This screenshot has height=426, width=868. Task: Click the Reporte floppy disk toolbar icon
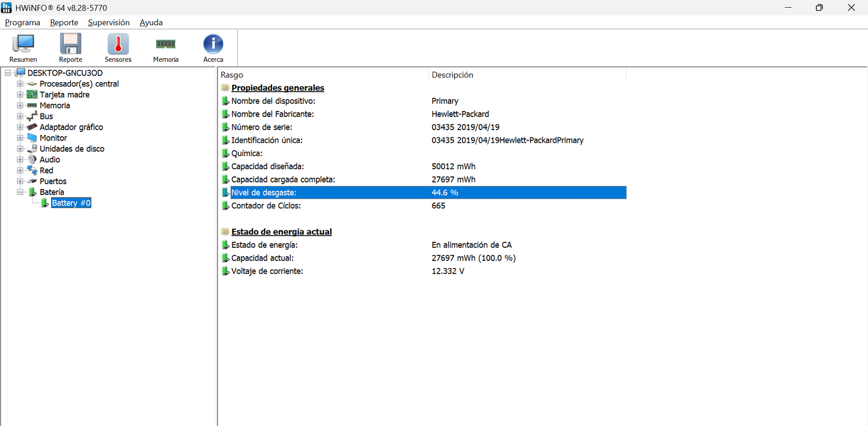[70, 44]
